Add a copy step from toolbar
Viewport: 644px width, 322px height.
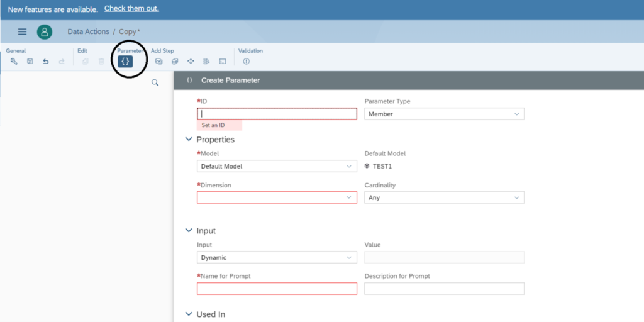pos(159,62)
